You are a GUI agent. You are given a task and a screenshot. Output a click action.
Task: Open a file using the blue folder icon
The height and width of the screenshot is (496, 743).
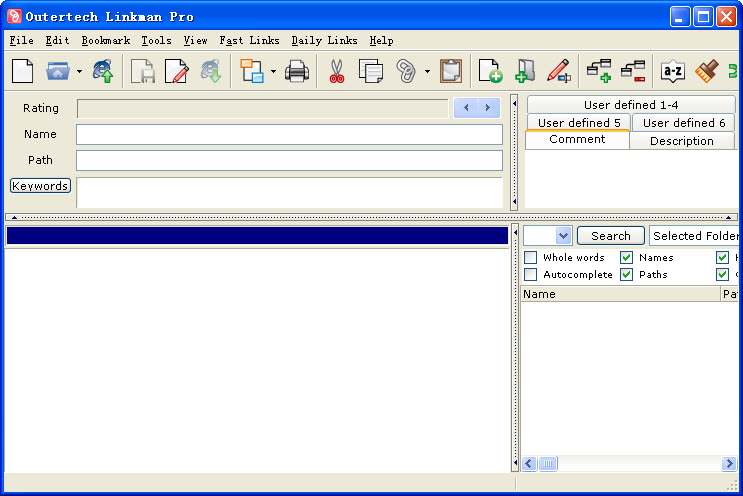coord(58,72)
